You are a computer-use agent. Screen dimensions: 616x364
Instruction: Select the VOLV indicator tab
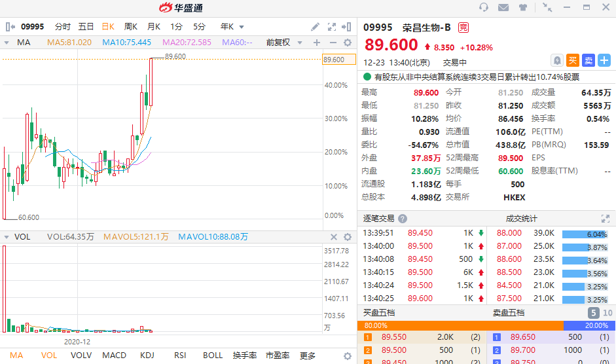tap(81, 355)
